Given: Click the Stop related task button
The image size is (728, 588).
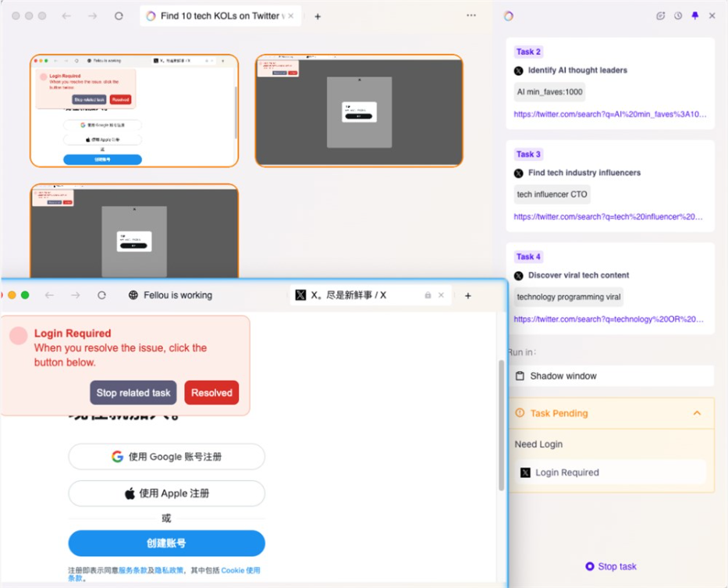Looking at the screenshot, I should 133,393.
